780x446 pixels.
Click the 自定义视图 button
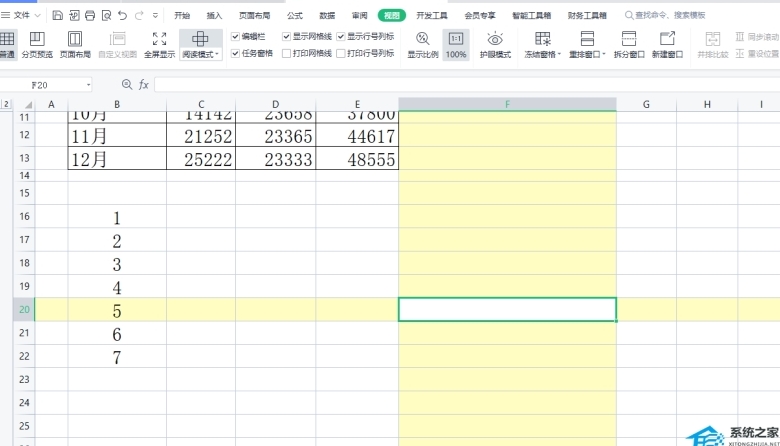pos(117,44)
